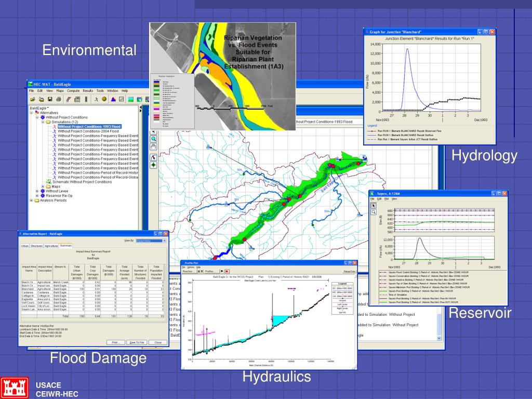Switch to Structures tab in Alternative Report

coord(37,246)
